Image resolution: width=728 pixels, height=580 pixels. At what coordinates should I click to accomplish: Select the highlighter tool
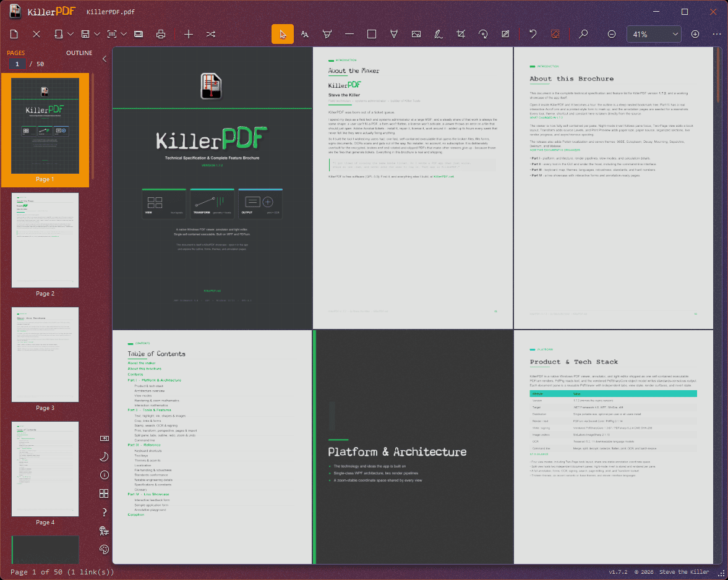point(327,35)
